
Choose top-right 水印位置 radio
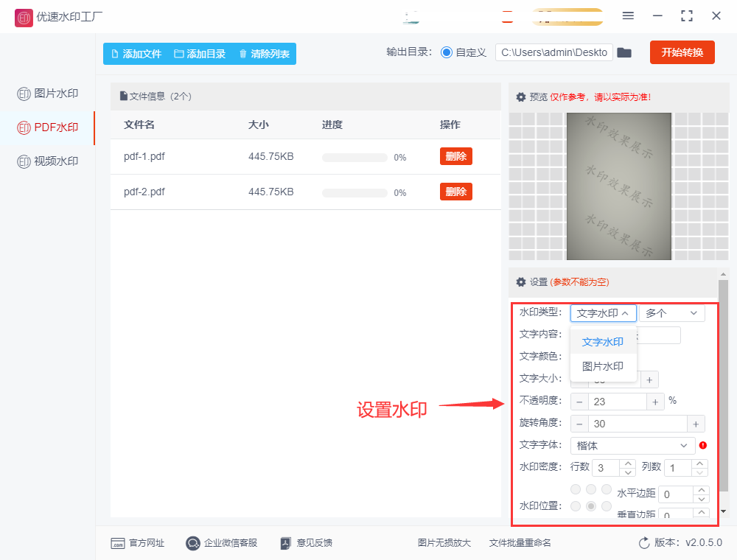(x=607, y=489)
